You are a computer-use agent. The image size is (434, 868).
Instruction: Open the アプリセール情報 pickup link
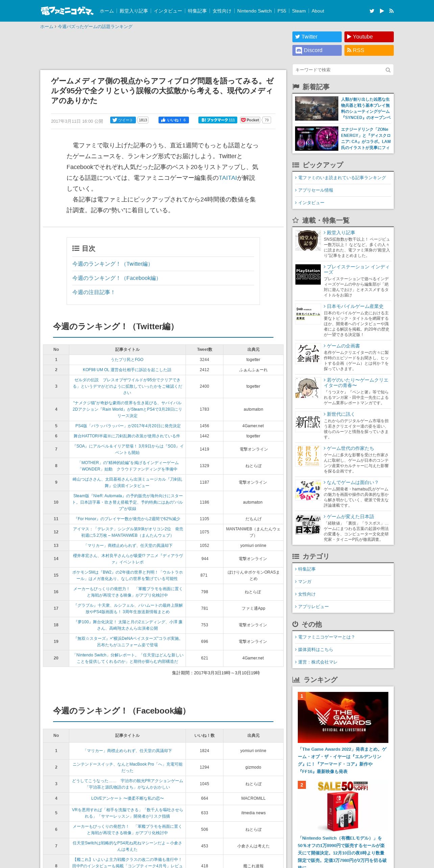click(315, 190)
